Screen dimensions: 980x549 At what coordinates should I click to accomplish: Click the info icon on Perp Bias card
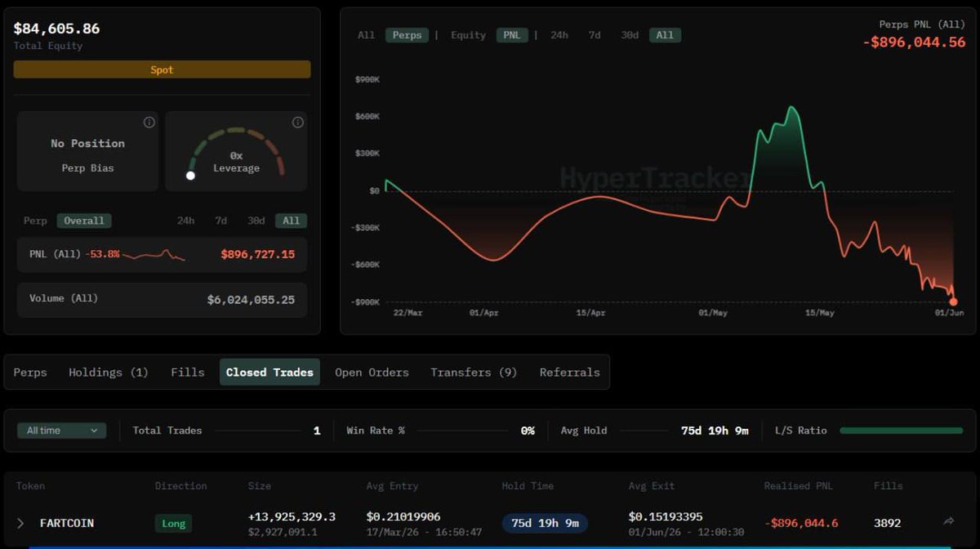pyautogui.click(x=149, y=123)
